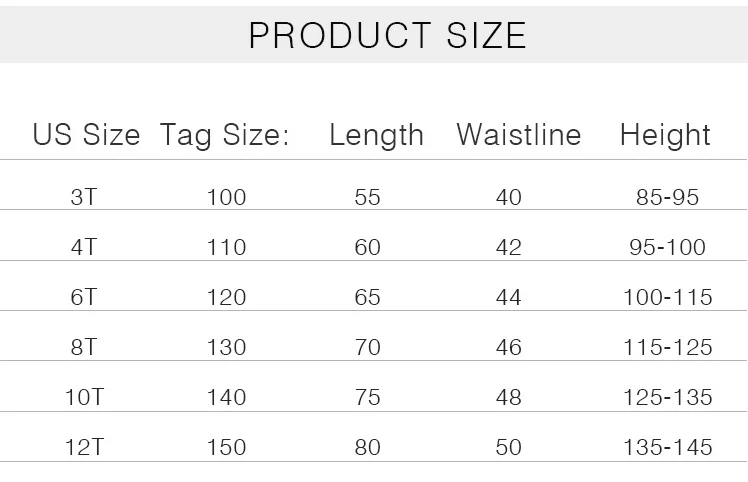Screen dimensions: 748x482
Task: Select tag size value 150
Action: 227,447
